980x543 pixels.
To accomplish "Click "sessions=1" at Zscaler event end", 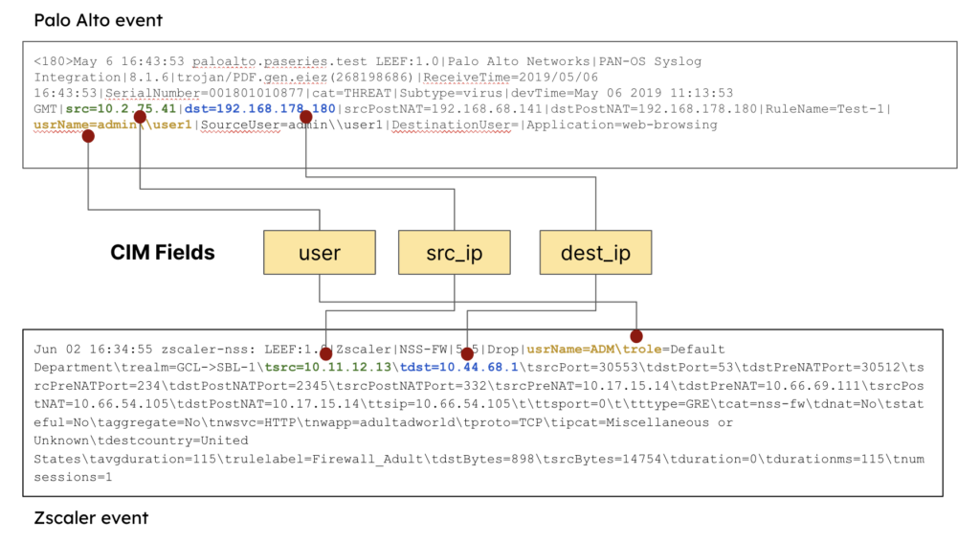I will coord(73,477).
